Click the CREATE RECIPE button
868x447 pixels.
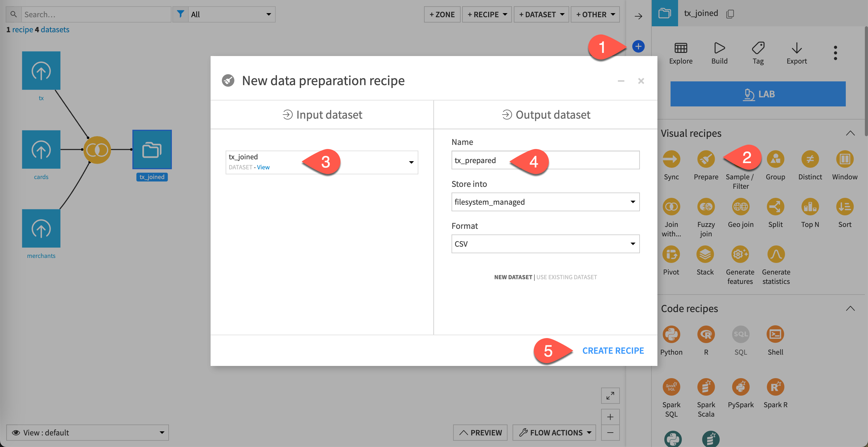click(x=613, y=351)
